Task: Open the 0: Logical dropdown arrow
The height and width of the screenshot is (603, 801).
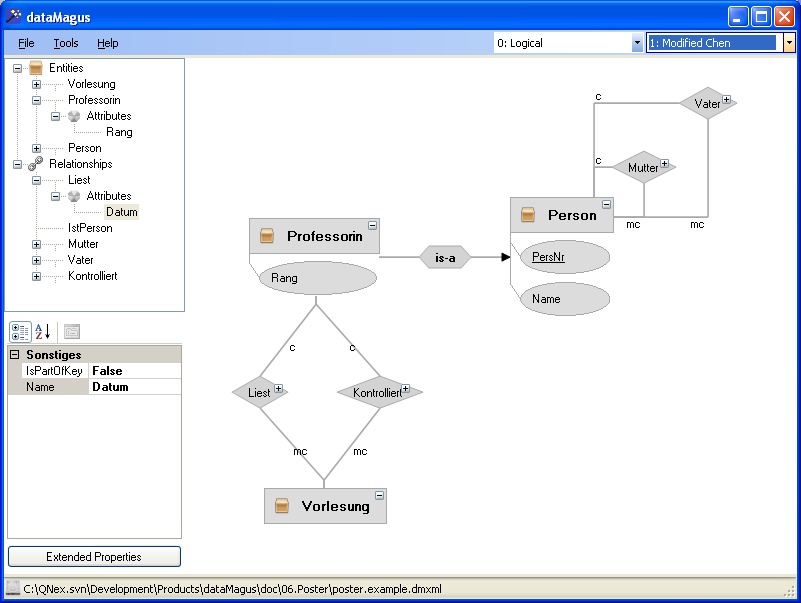Action: click(x=637, y=43)
